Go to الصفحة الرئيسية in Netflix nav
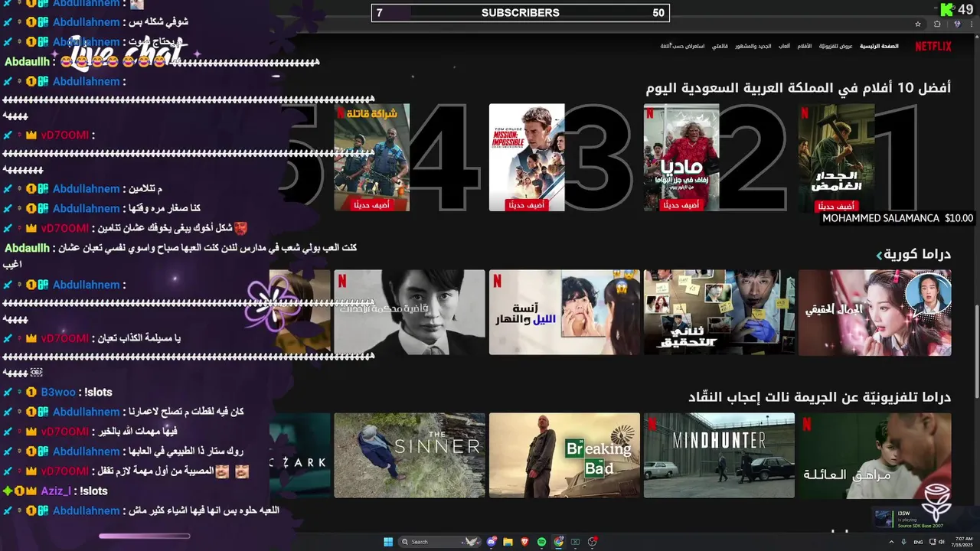The image size is (980, 551). (x=879, y=46)
